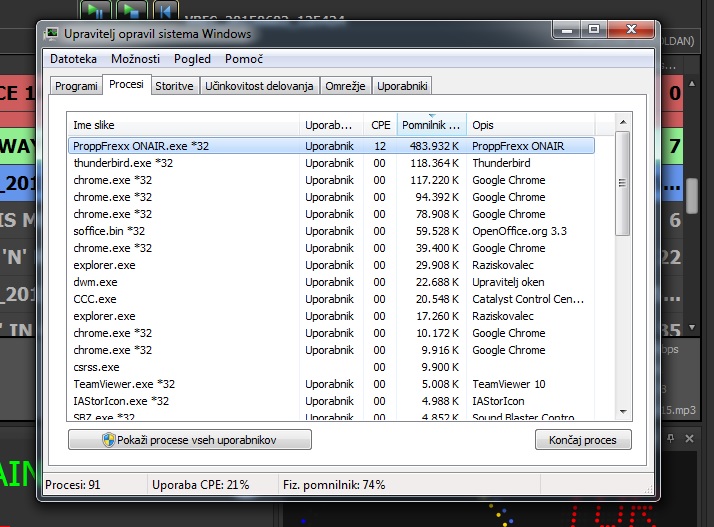Click the Task Manager icon in the title bar
714x527 pixels.
pos(53,34)
